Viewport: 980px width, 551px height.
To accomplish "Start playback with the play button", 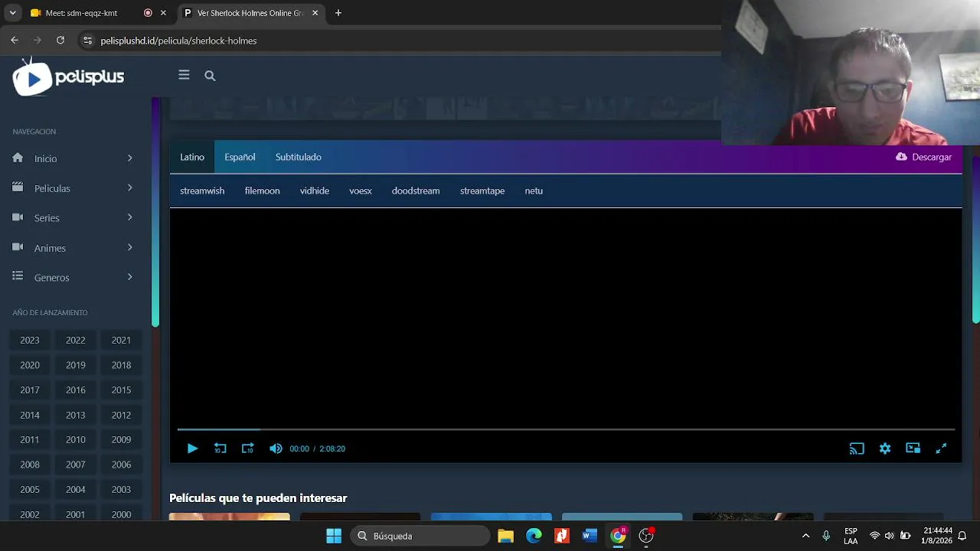I will (192, 448).
